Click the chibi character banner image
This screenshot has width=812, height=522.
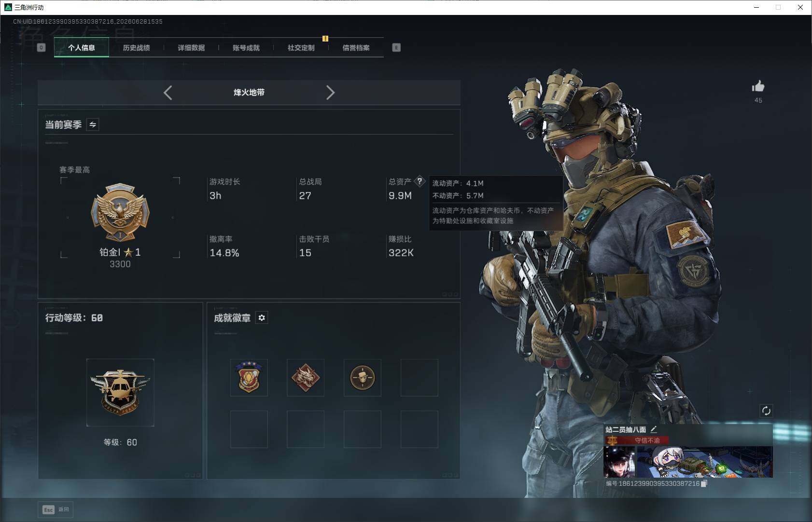(x=705, y=462)
